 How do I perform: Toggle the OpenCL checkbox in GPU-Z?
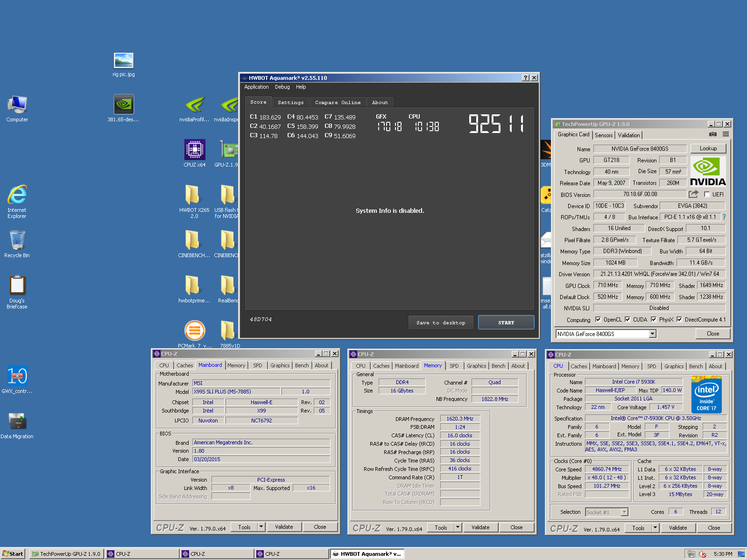pyautogui.click(x=598, y=320)
